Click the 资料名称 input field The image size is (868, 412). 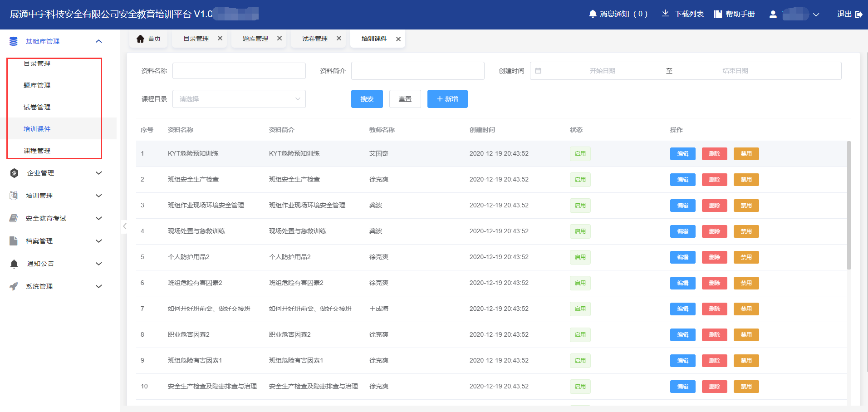tap(239, 71)
